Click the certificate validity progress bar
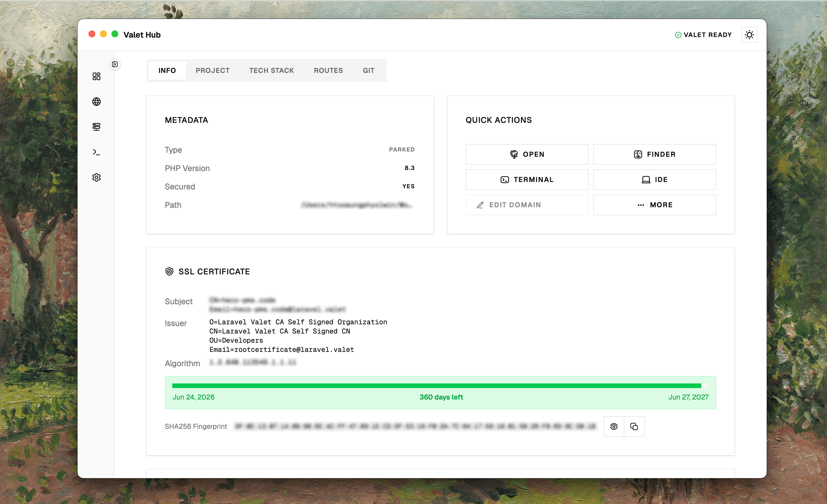 click(x=440, y=385)
